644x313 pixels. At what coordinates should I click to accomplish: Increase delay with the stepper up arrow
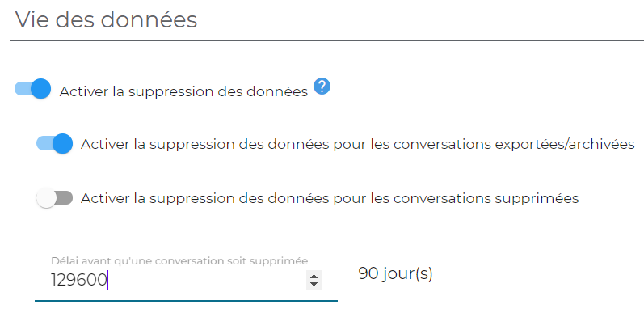click(x=314, y=276)
